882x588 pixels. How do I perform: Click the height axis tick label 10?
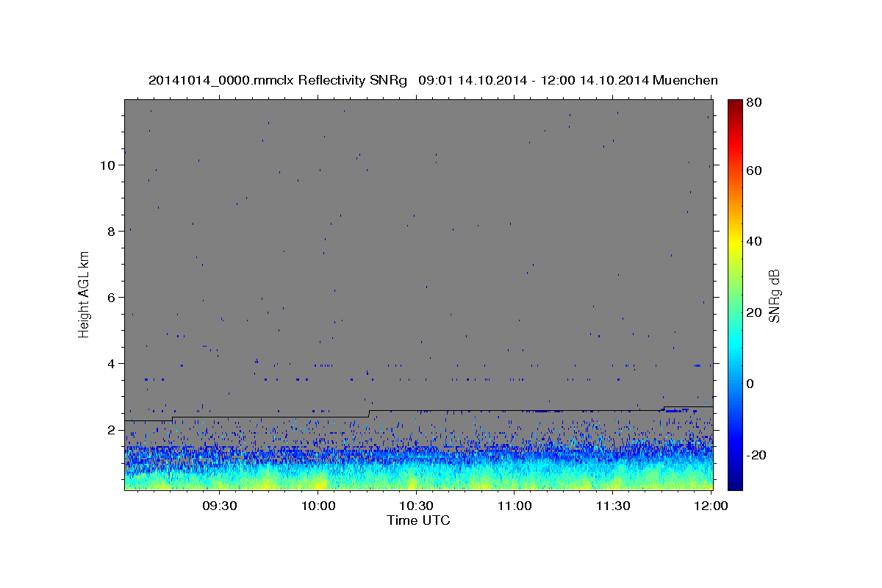(107, 165)
